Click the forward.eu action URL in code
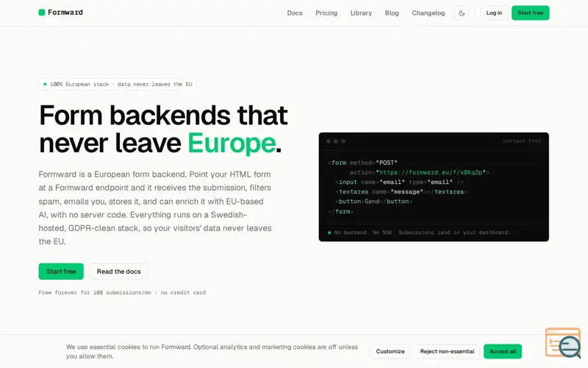The width and height of the screenshot is (588, 368). click(431, 172)
